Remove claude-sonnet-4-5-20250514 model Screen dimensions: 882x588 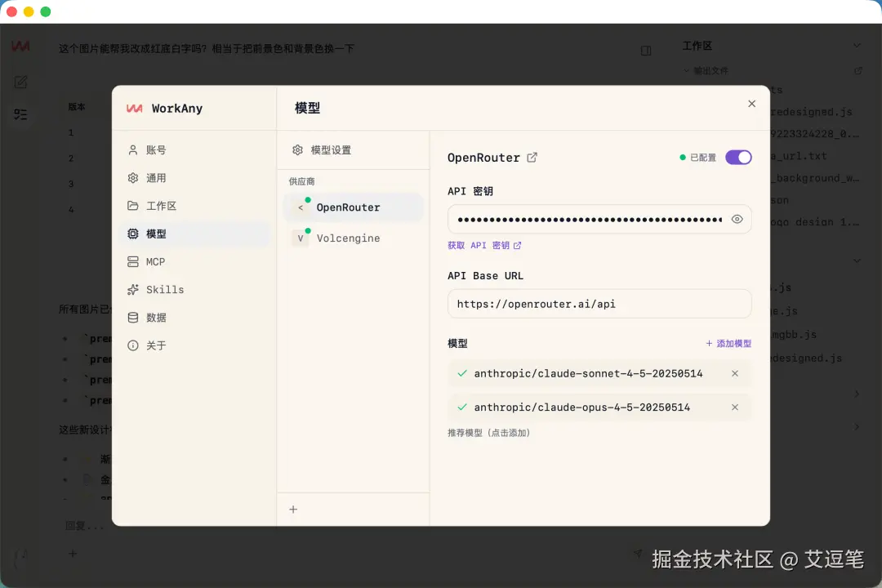click(x=735, y=373)
